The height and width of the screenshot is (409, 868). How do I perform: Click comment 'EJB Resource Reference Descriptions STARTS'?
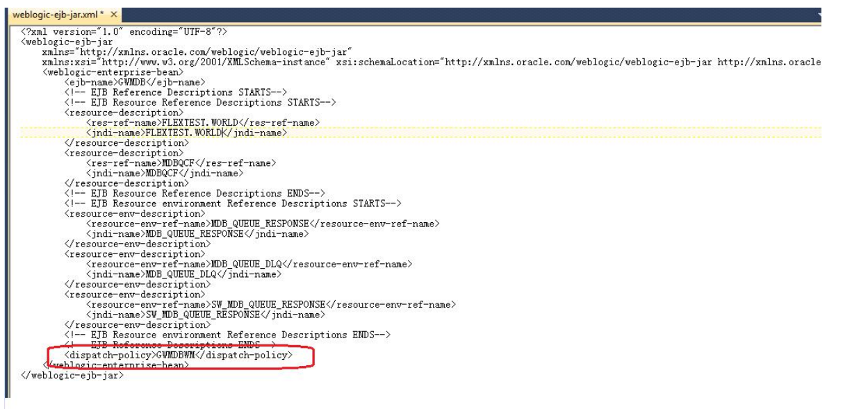click(x=200, y=102)
